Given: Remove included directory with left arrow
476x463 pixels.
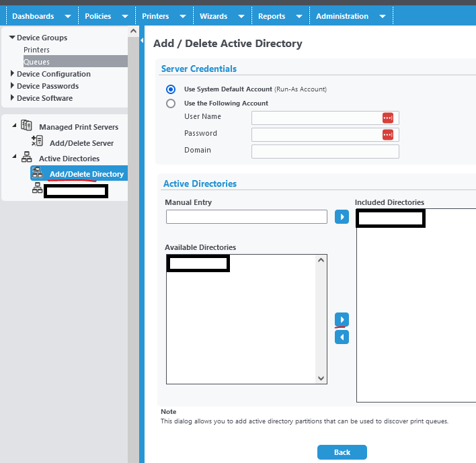Looking at the screenshot, I should click(342, 337).
